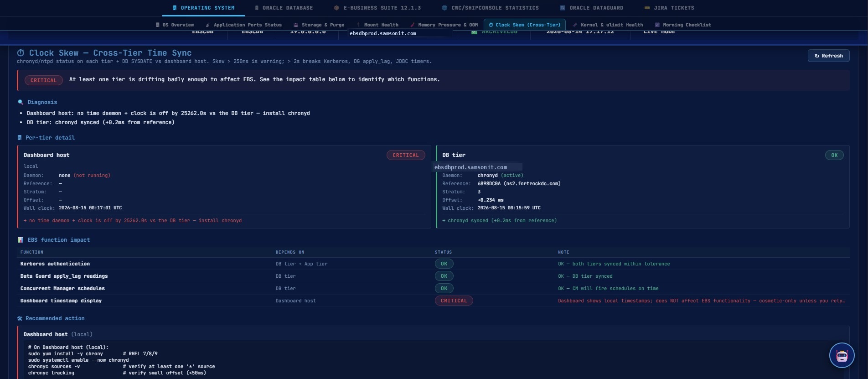Click the EBS function impact chart icon

pos(20,240)
